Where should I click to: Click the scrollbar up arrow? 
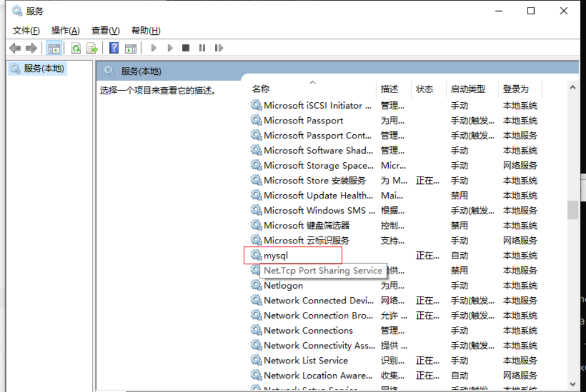tap(572, 87)
